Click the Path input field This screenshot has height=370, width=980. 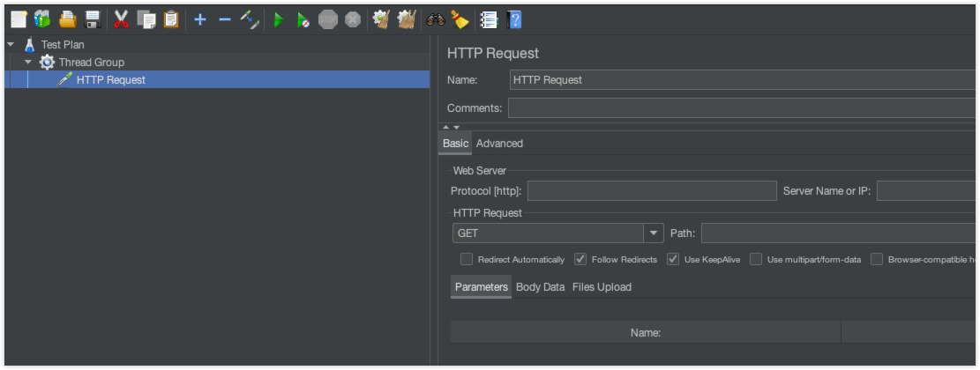click(840, 233)
